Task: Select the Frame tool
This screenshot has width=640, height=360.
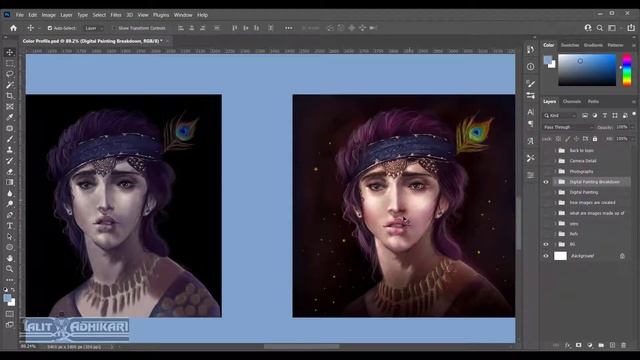Action: (10, 107)
